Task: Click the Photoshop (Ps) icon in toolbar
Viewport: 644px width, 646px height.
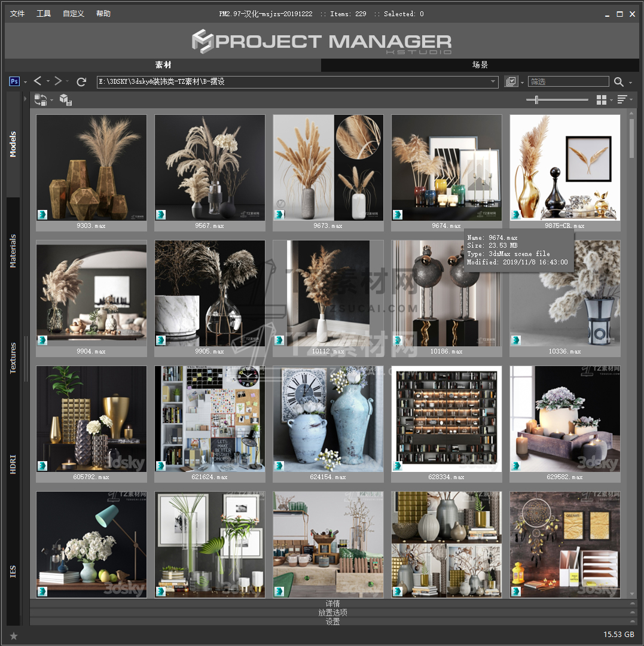Action: (x=15, y=81)
